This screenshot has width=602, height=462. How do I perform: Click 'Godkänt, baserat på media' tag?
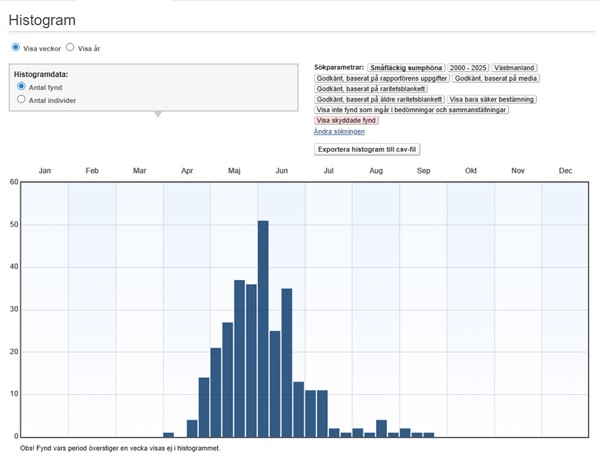pos(495,78)
